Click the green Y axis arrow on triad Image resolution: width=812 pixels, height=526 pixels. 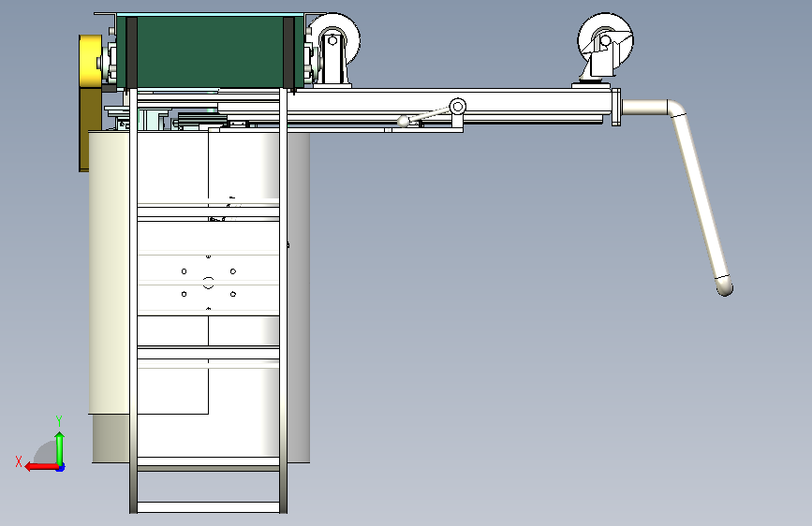point(60,447)
